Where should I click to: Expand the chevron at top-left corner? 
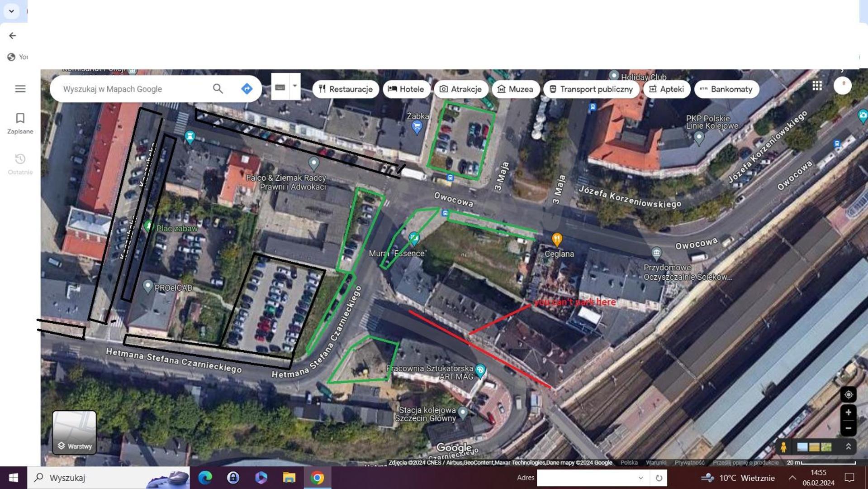click(x=11, y=11)
